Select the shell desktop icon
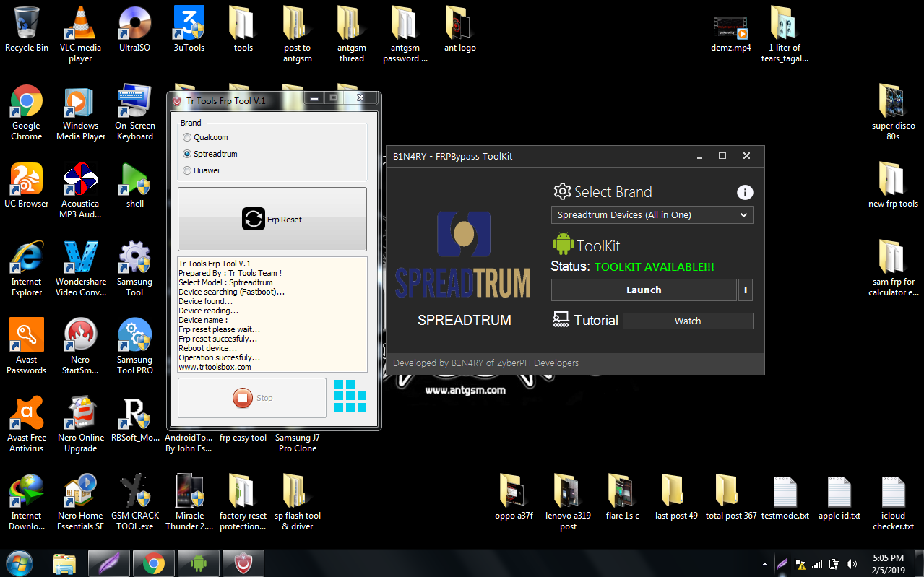This screenshot has height=577, width=924. (134, 186)
